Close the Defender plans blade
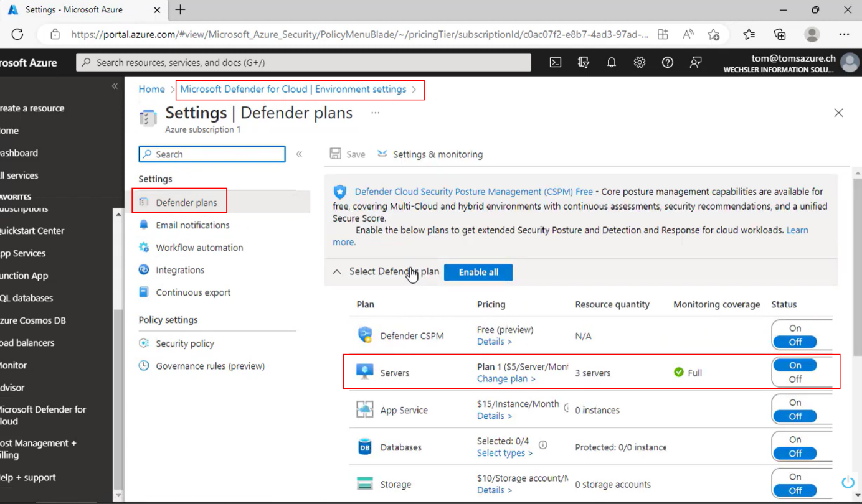Image resolution: width=862 pixels, height=504 pixels. coord(838,113)
